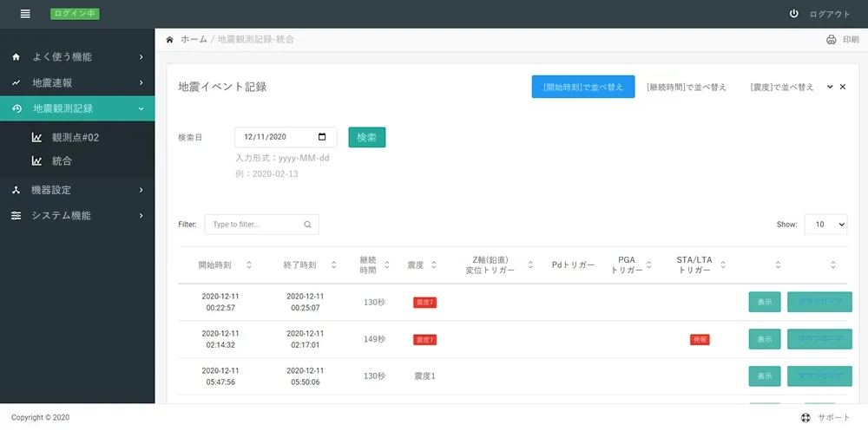Click the magnifier icon in filter box
Screen dimensions: 868x431
coord(308,225)
